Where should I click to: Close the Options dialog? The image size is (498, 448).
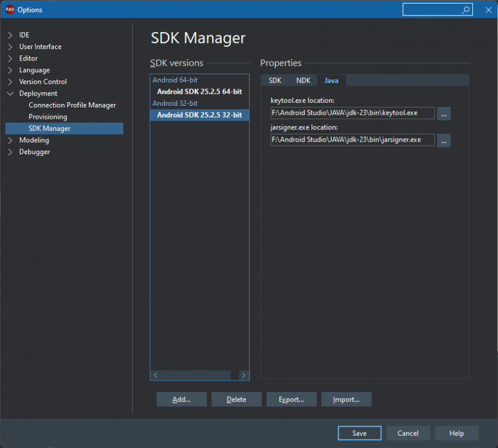(x=488, y=10)
